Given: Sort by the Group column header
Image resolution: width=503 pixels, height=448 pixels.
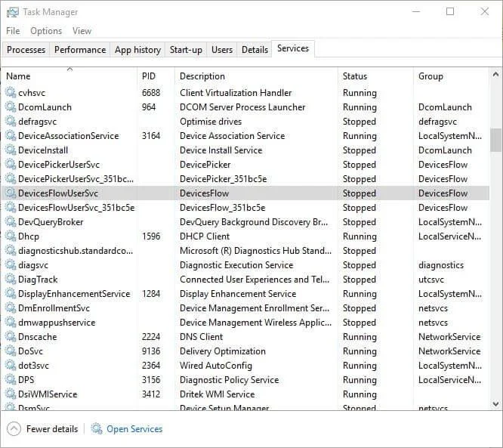Looking at the screenshot, I should (452, 76).
